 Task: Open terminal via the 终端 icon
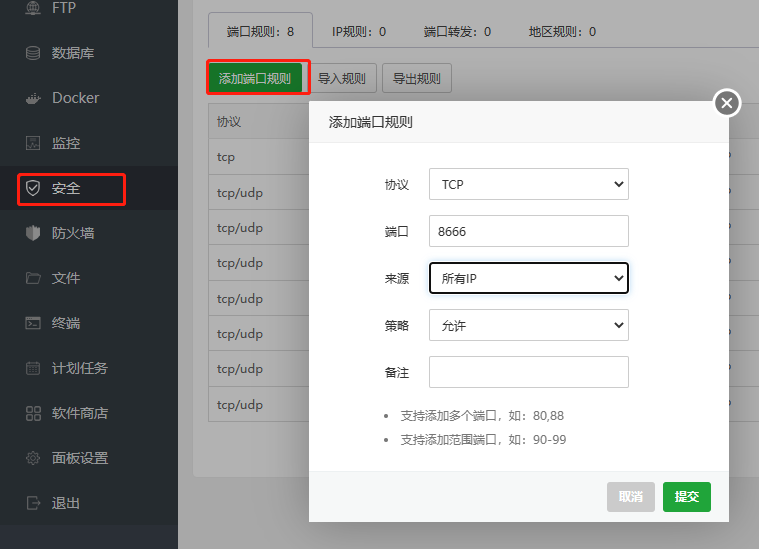tap(33, 323)
